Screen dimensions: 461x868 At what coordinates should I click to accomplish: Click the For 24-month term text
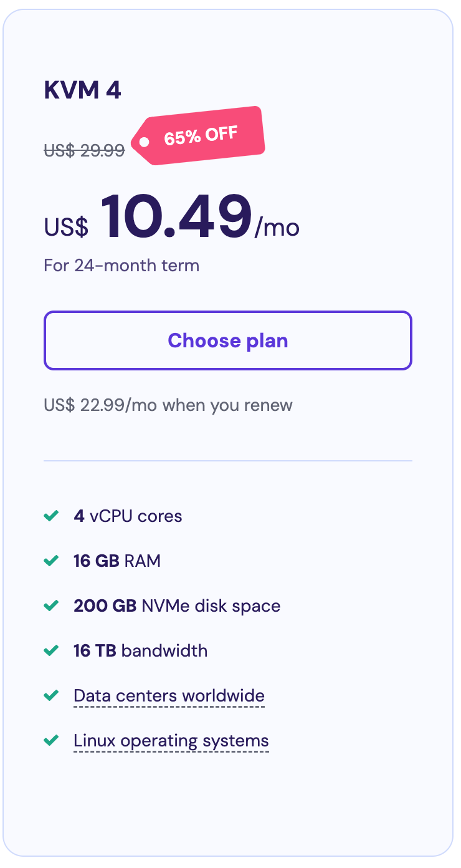click(121, 266)
